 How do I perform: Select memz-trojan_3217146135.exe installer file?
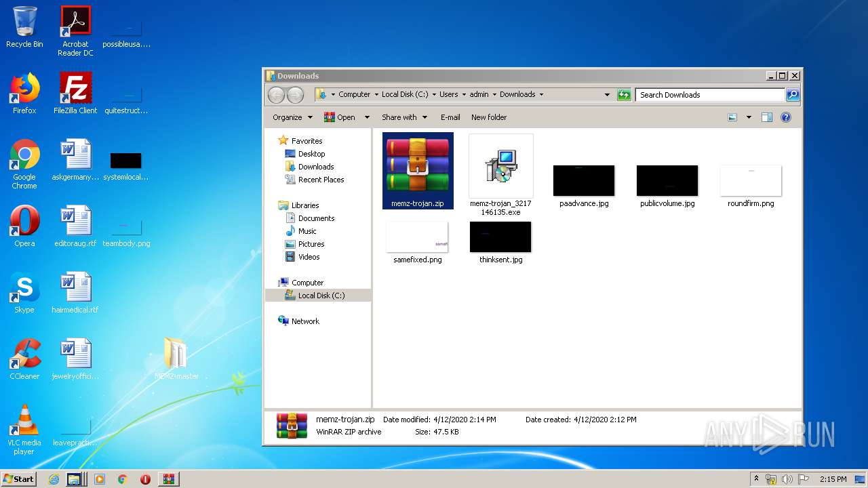500,176
